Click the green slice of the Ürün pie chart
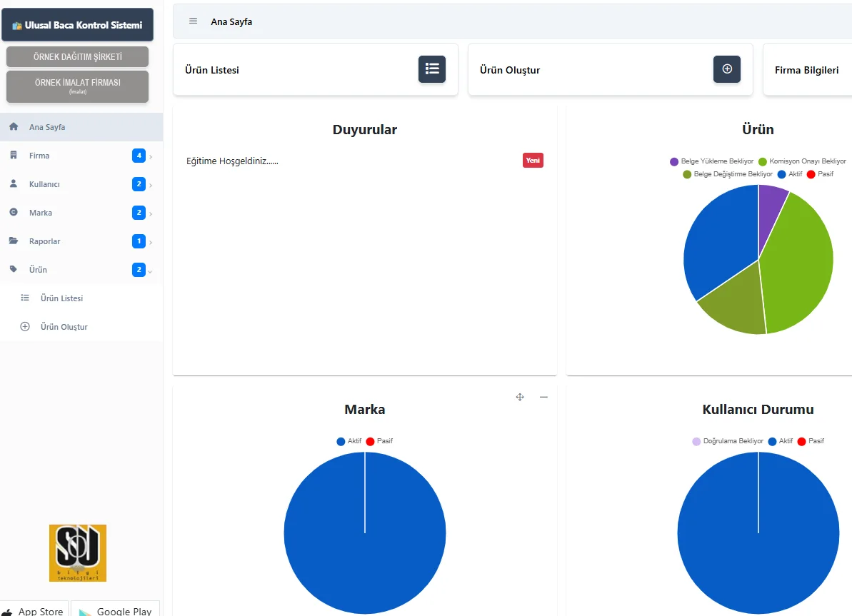Screen dimensions: 852x616 point(798,263)
